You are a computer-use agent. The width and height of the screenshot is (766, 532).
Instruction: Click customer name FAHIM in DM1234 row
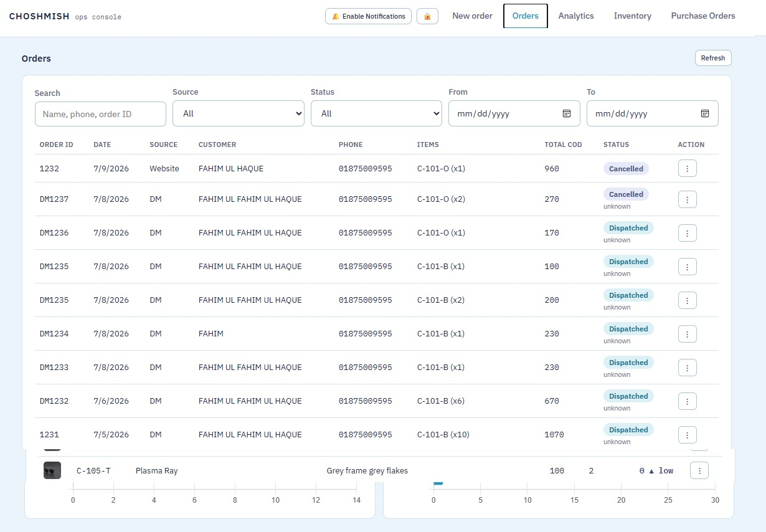tap(211, 334)
